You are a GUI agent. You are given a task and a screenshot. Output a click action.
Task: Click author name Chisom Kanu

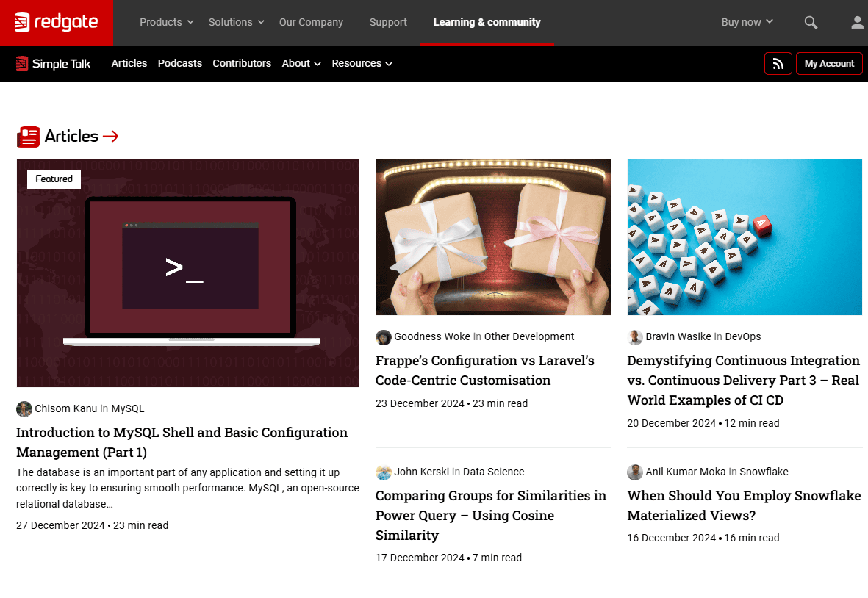[66, 408]
